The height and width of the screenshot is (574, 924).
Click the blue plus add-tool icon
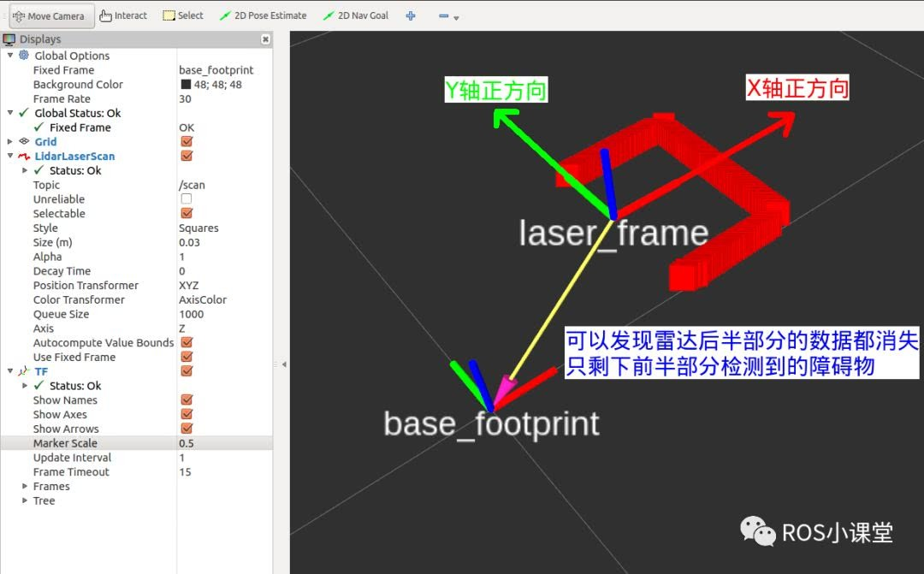(x=411, y=16)
